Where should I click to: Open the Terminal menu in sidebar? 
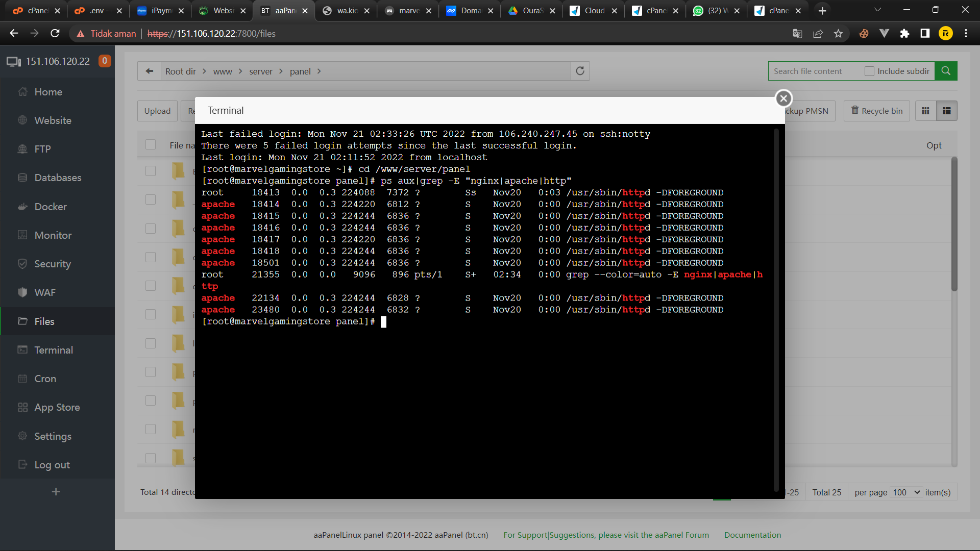tap(54, 350)
